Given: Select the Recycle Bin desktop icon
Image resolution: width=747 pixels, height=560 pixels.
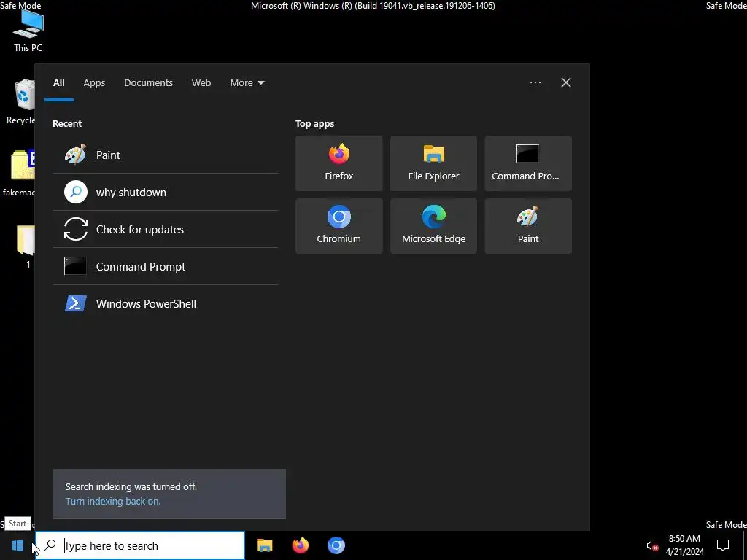Looking at the screenshot, I should [21, 102].
